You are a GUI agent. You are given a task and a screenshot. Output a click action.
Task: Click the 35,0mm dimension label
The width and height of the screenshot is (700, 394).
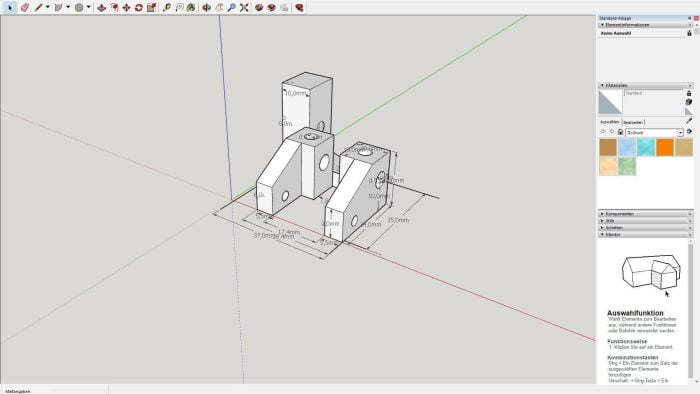click(x=398, y=220)
